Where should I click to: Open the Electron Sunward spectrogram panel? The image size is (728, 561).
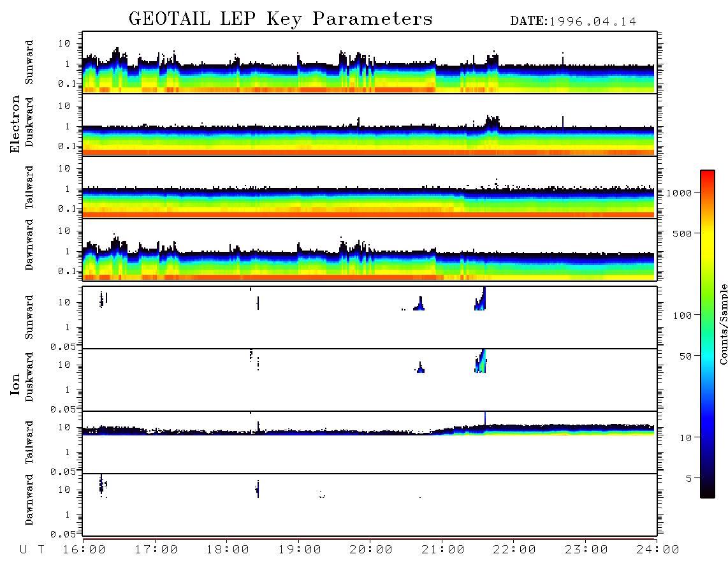click(x=370, y=62)
